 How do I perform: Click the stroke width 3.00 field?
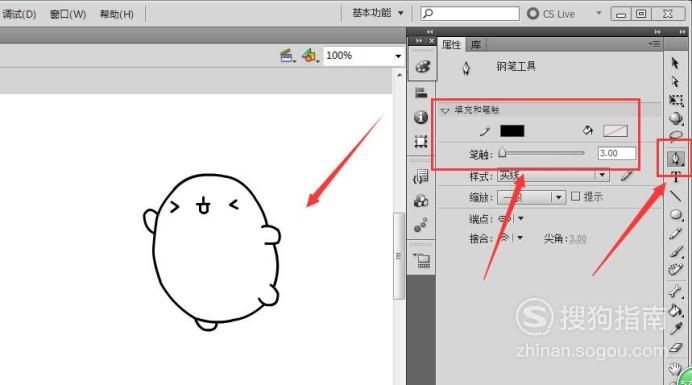pyautogui.click(x=617, y=153)
